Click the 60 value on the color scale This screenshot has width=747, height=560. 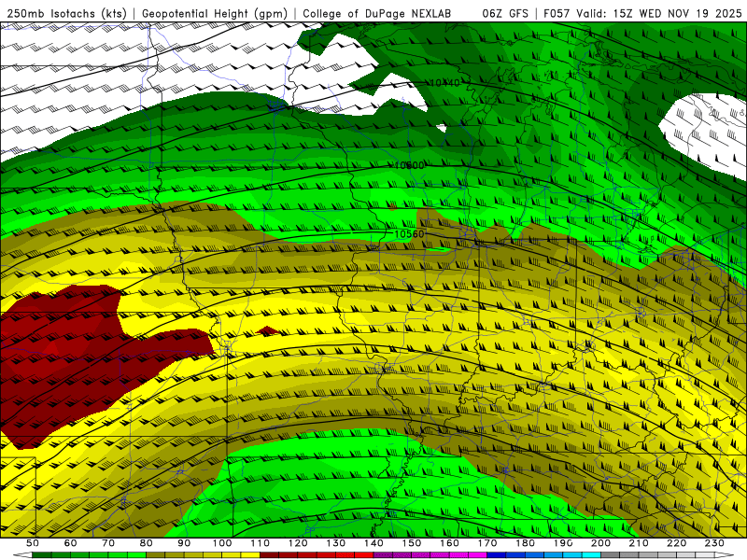(x=71, y=543)
